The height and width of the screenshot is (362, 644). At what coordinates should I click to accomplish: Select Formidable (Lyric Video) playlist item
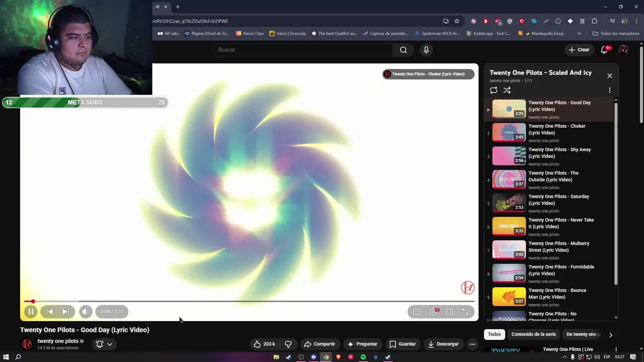549,274
